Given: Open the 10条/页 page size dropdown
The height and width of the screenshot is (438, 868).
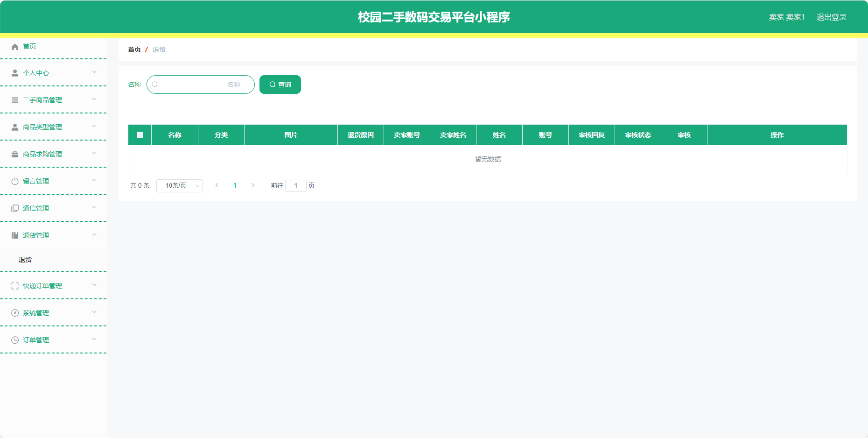Looking at the screenshot, I should pyautogui.click(x=180, y=186).
